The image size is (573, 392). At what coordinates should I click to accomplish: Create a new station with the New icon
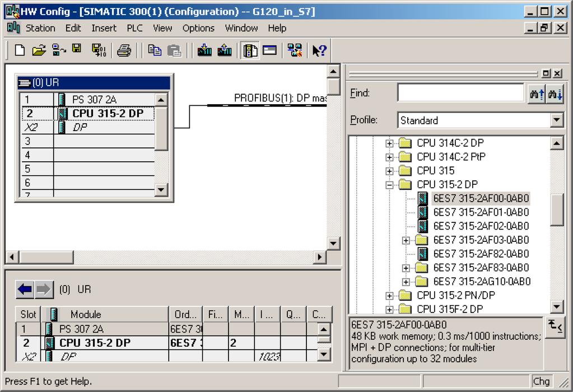point(20,50)
